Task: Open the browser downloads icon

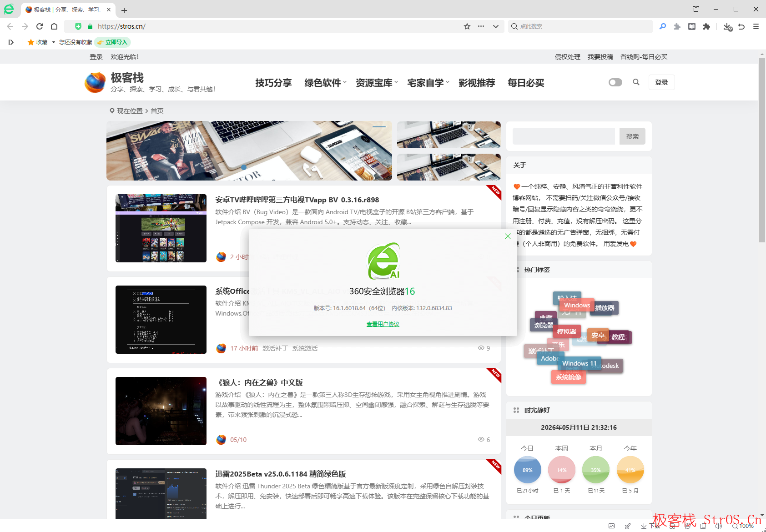Action: coord(727,27)
